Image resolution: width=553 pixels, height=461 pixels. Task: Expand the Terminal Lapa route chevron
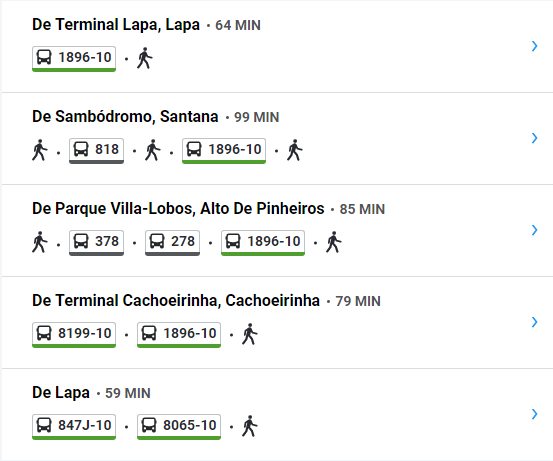click(535, 46)
